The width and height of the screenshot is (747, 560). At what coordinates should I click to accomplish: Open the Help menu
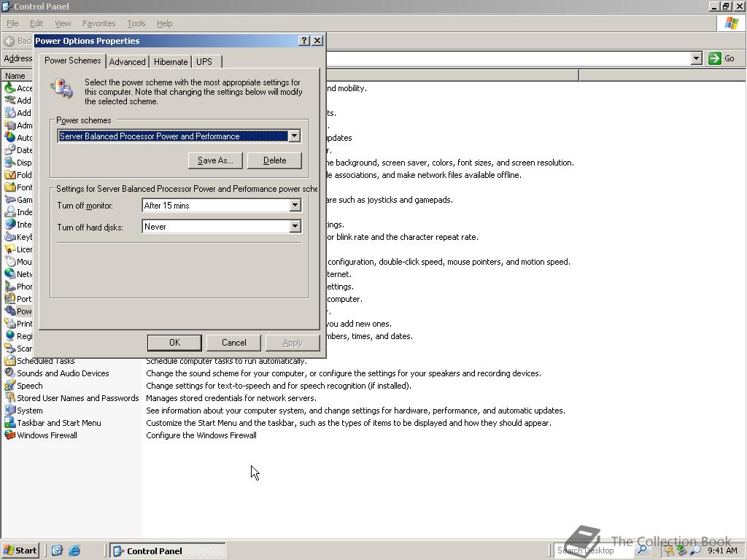coord(165,23)
